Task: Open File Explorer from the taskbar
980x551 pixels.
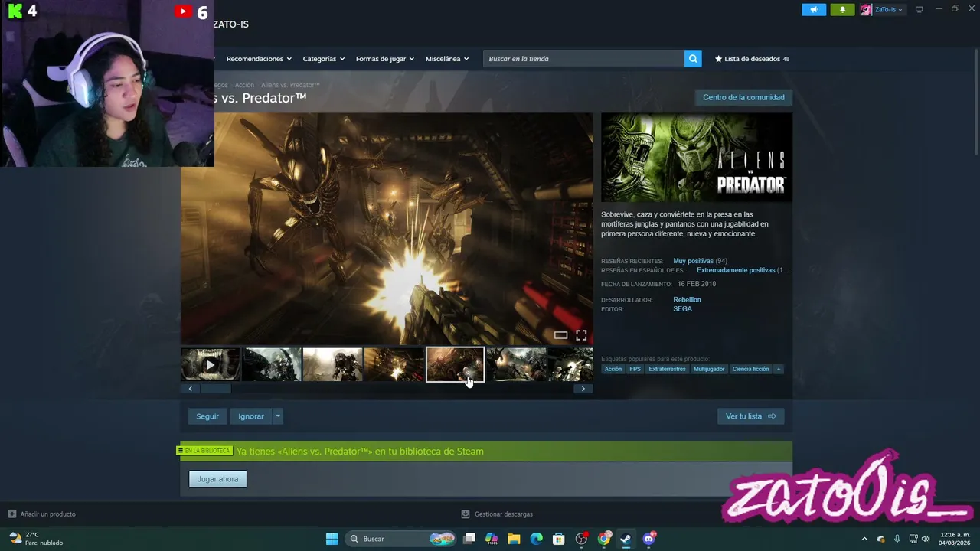Action: click(514, 539)
